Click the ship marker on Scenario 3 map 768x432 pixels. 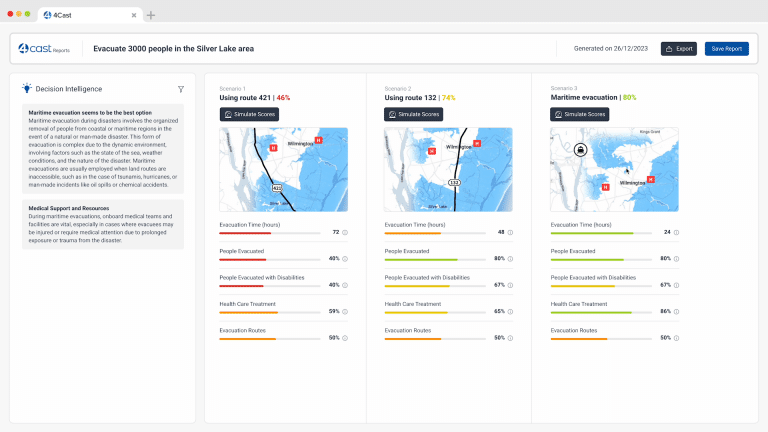click(579, 150)
